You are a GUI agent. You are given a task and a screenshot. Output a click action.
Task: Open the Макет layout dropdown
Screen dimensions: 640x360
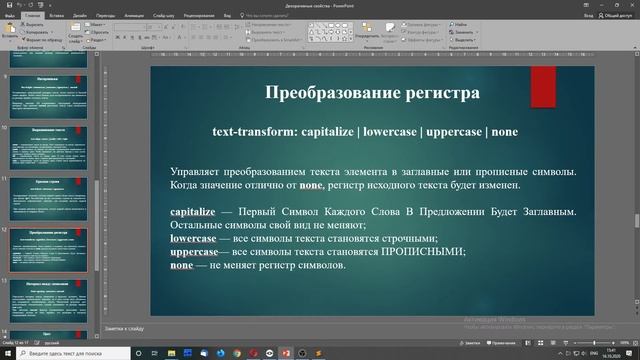pyautogui.click(x=96, y=24)
